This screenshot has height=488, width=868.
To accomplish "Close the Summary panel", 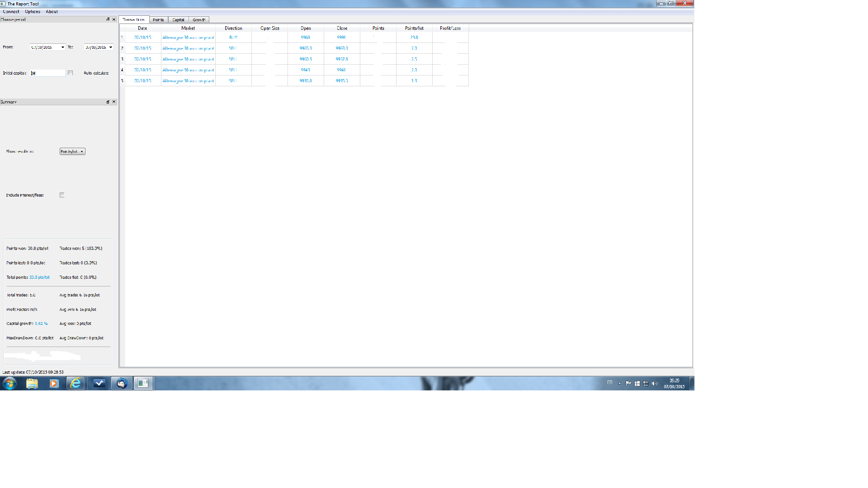I will [x=114, y=102].
